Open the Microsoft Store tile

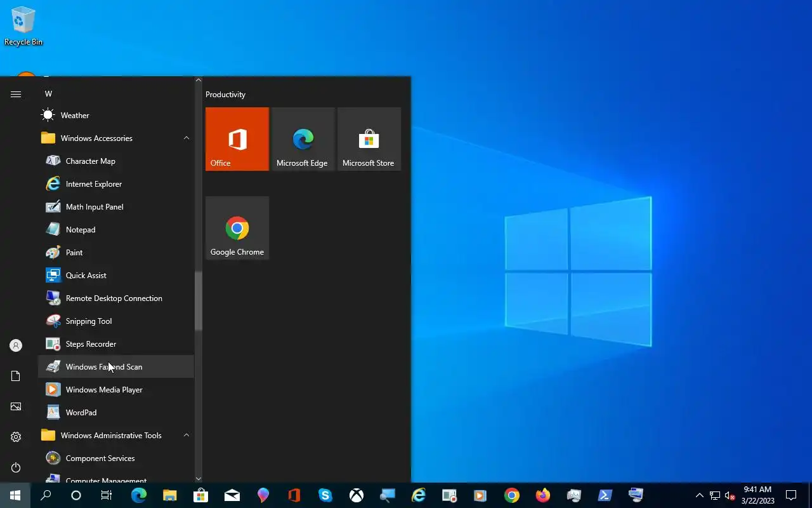coord(369,139)
